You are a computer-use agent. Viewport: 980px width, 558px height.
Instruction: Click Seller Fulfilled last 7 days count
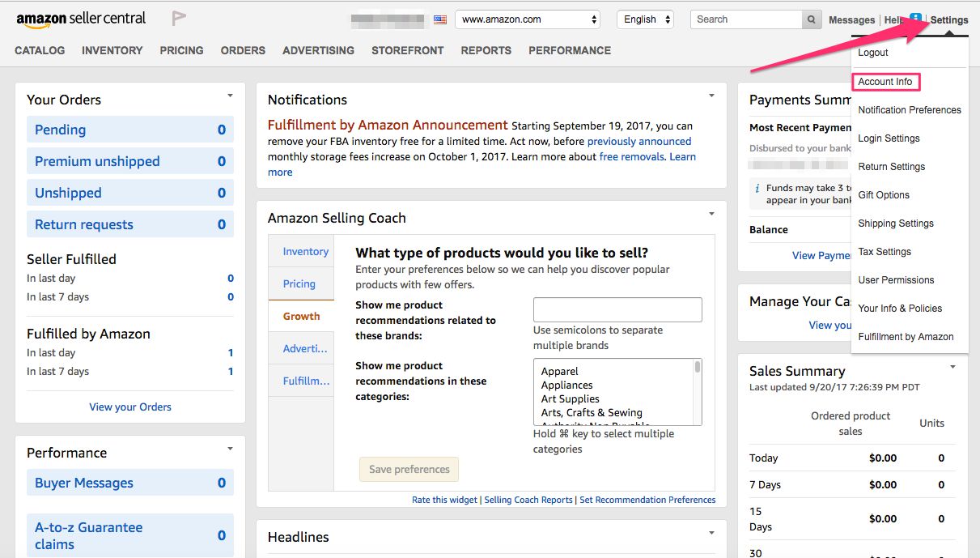(x=231, y=297)
